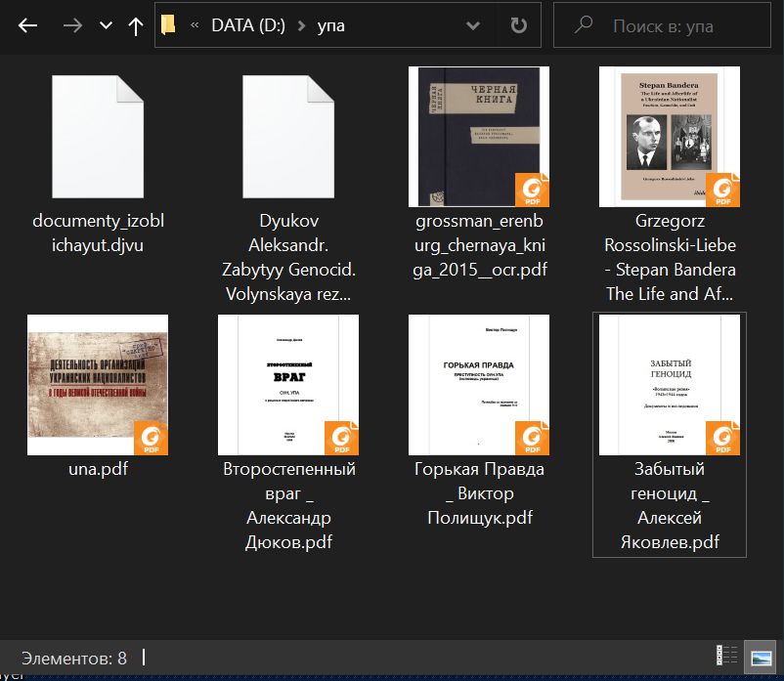Select упа folder in breadcrumb
Image resolution: width=784 pixels, height=681 pixels.
[331, 25]
